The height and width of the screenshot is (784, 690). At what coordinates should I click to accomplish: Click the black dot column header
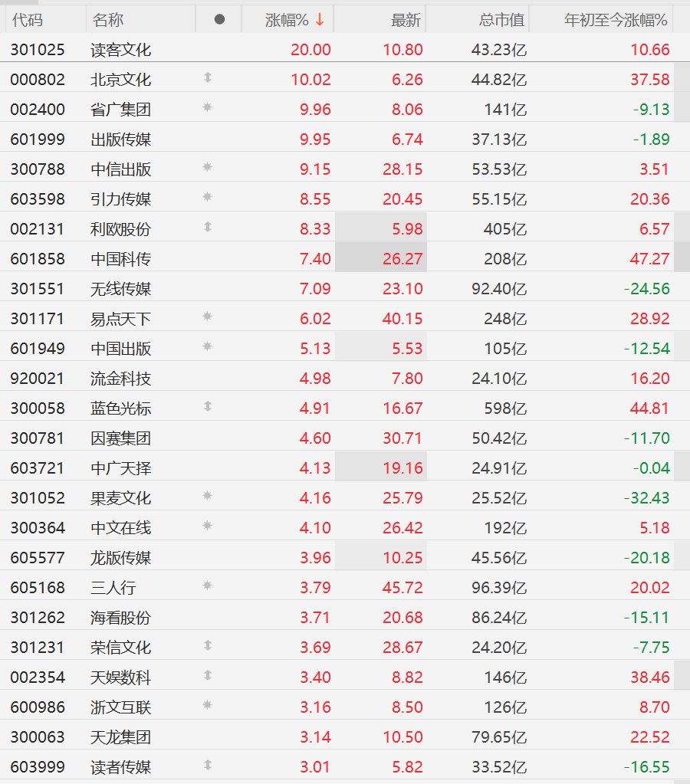coord(219,19)
